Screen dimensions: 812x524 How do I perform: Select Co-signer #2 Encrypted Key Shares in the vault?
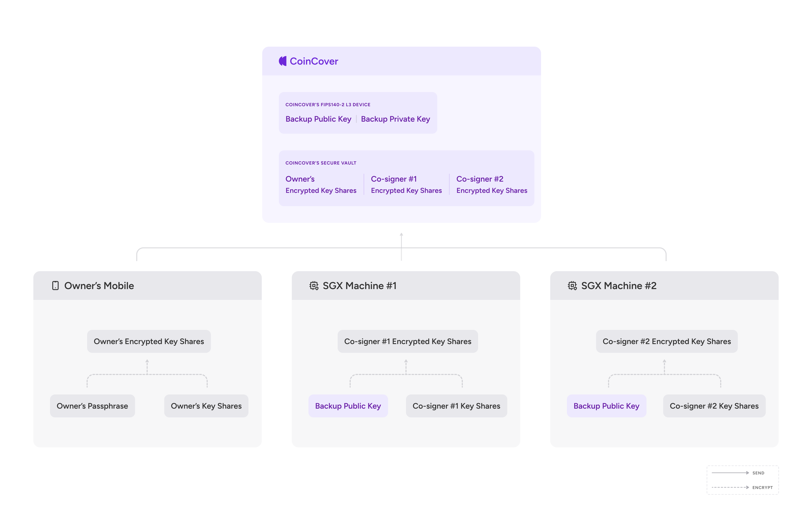coord(492,185)
